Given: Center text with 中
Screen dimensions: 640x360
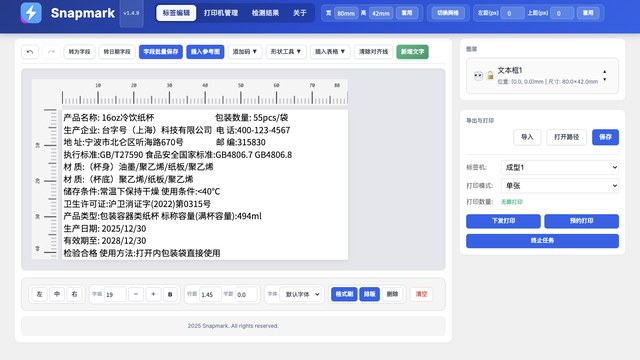Looking at the screenshot, I should point(57,294).
